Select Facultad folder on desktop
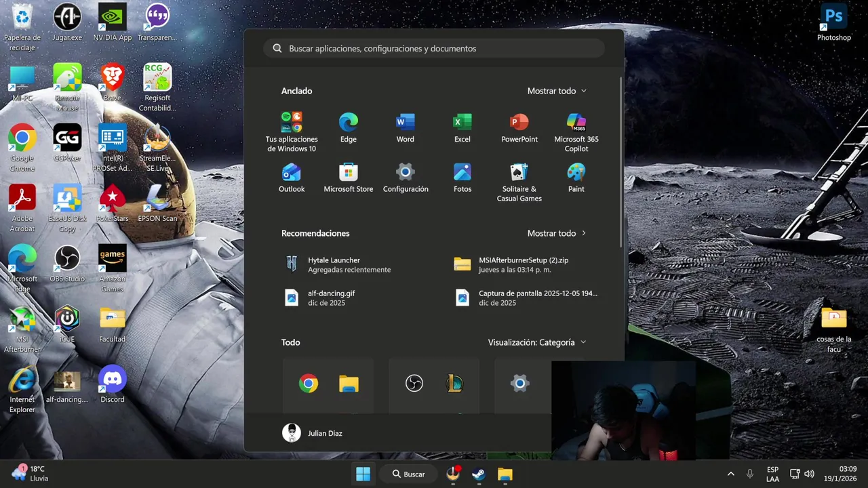The height and width of the screenshot is (488, 868). click(x=113, y=325)
